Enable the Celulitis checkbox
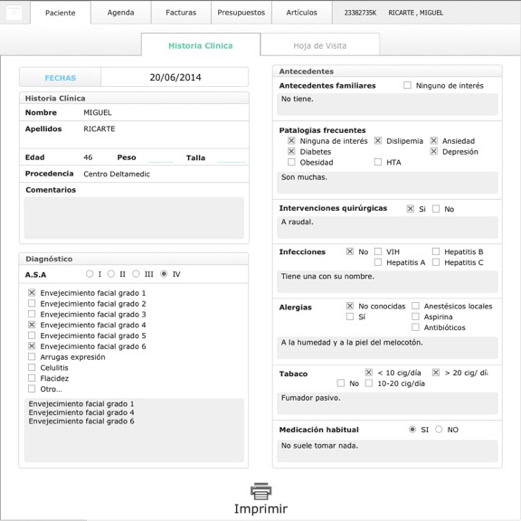Image resolution: width=521 pixels, height=521 pixels. (32, 367)
